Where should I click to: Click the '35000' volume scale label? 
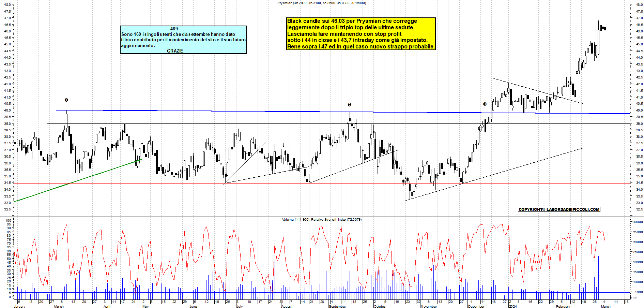pos(638,232)
